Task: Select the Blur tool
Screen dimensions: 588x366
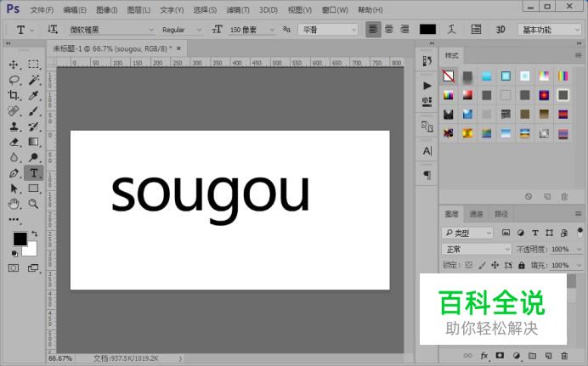Action: [x=14, y=157]
